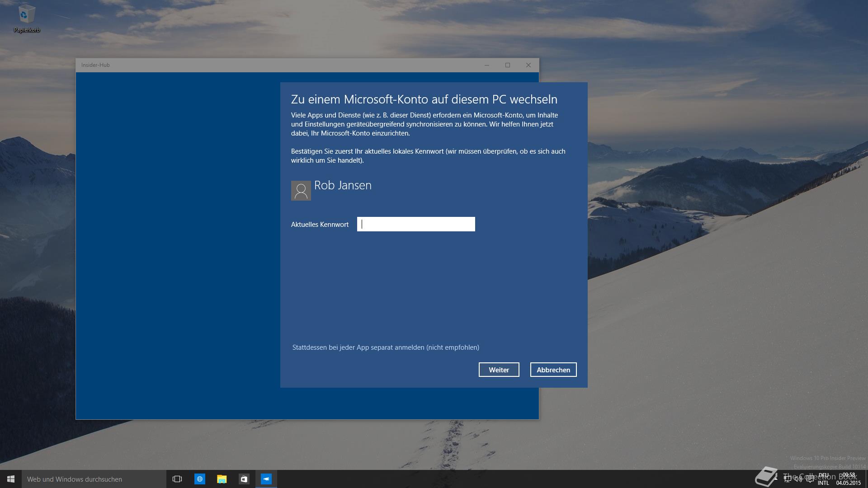Click Rob Jansen user avatar picture

click(x=301, y=191)
